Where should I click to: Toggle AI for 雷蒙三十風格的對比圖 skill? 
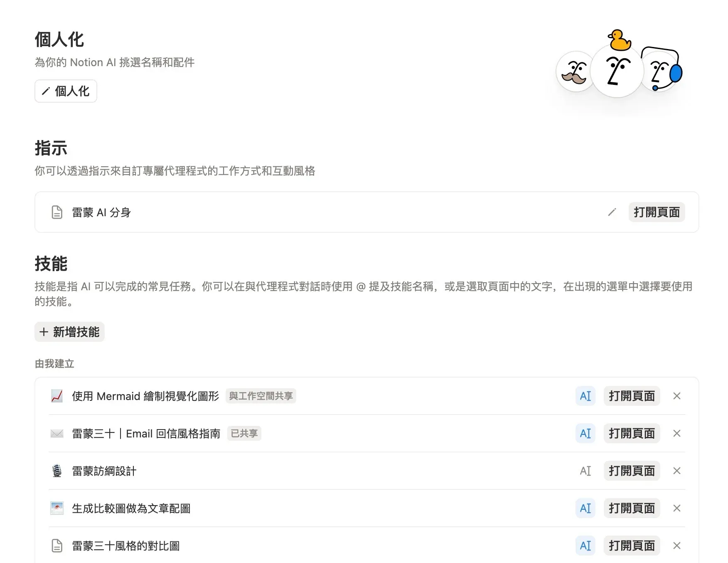click(585, 546)
